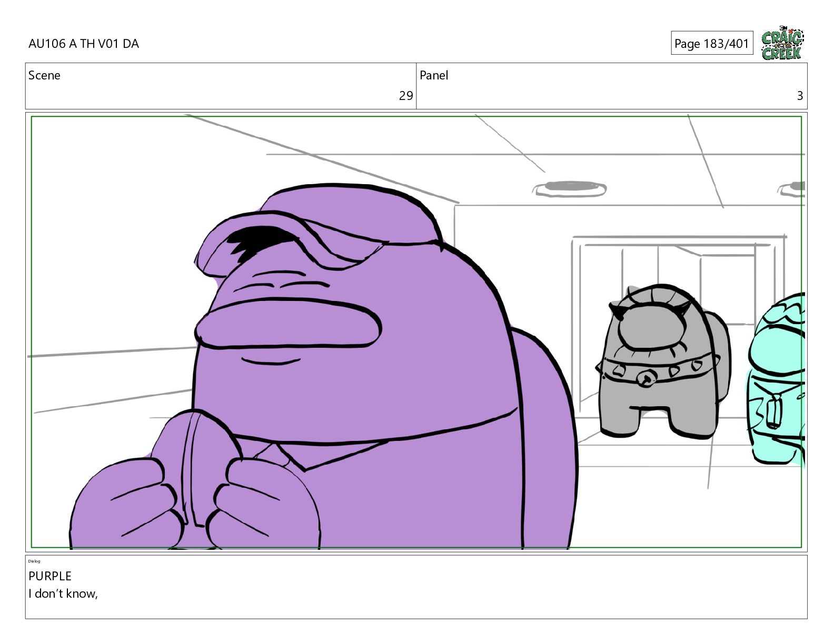Click the Panel label
834x644 pixels.
tap(434, 75)
